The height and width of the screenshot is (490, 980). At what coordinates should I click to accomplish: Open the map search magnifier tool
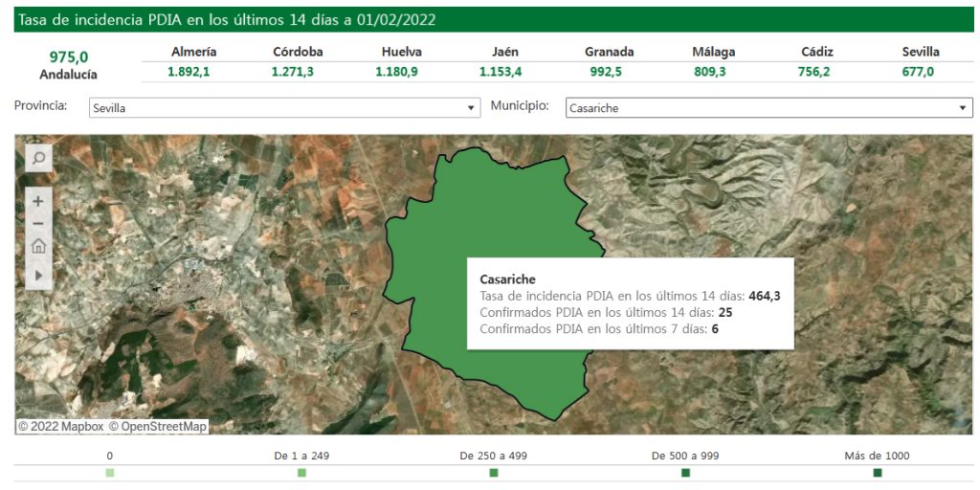(x=38, y=158)
